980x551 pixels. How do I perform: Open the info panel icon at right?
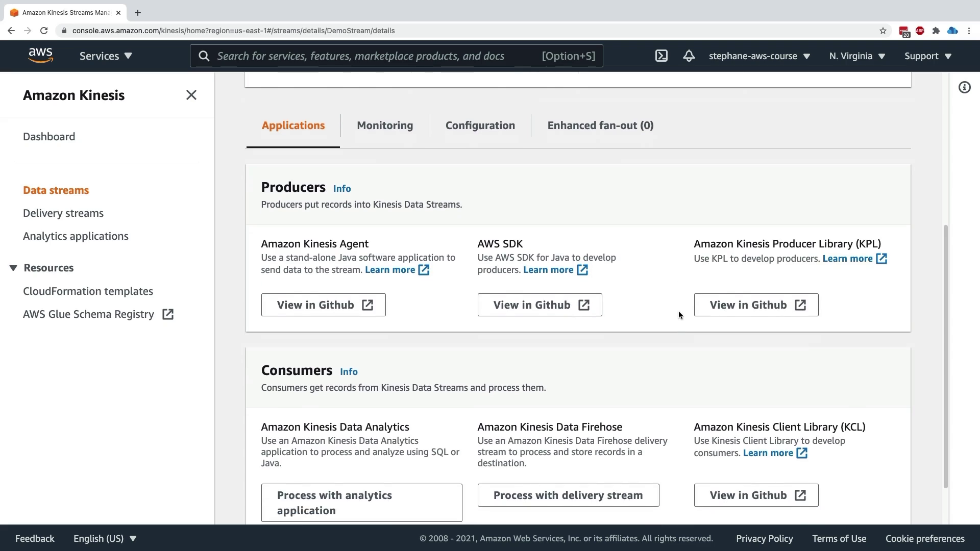(964, 88)
